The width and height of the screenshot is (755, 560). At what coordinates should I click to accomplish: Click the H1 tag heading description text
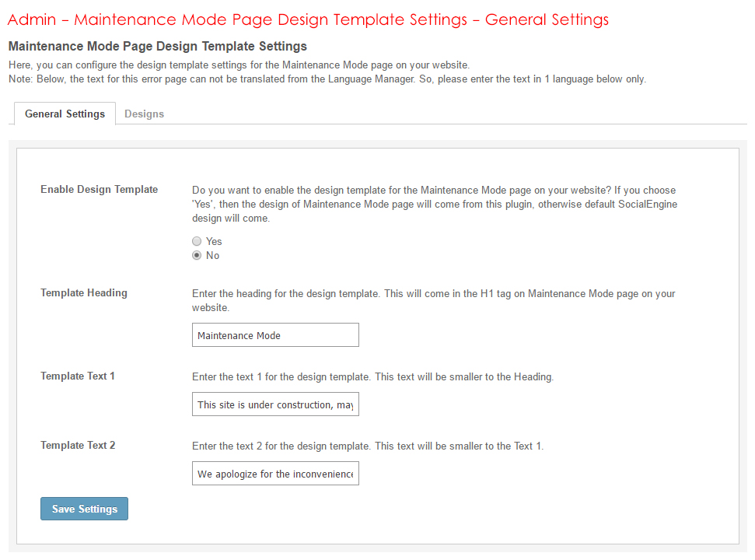pyautogui.click(x=433, y=300)
